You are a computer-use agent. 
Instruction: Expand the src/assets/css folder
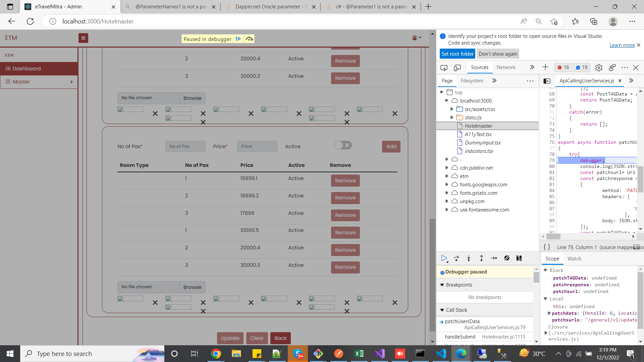452,109
